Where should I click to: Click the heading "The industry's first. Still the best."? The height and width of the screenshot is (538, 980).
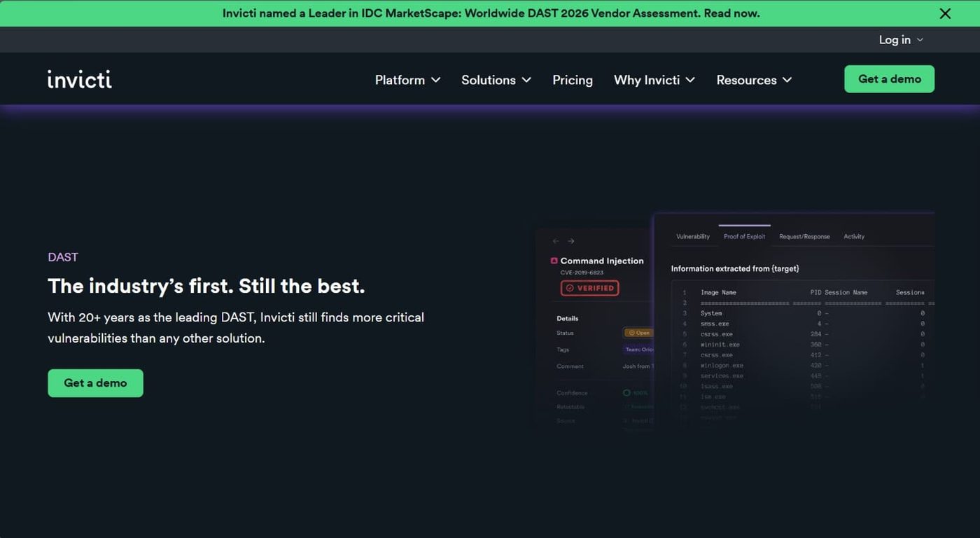(x=206, y=286)
